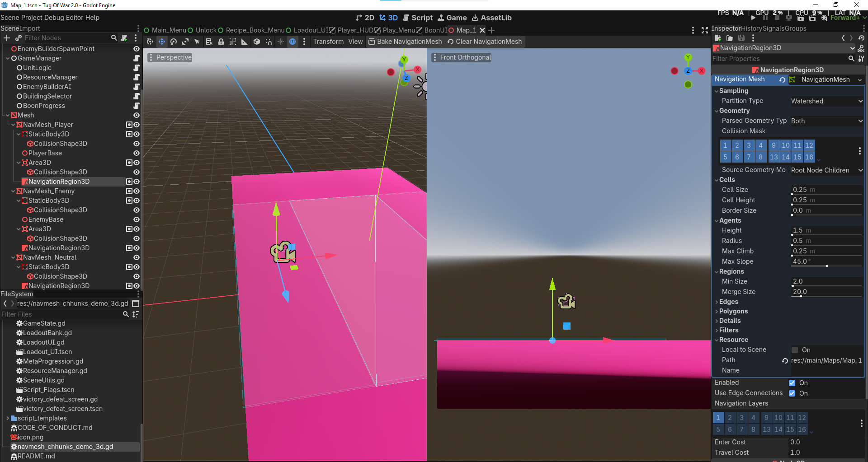Screen dimensions: 868x462
Task: Click the Clear NavigationMesh button
Action: [484, 42]
